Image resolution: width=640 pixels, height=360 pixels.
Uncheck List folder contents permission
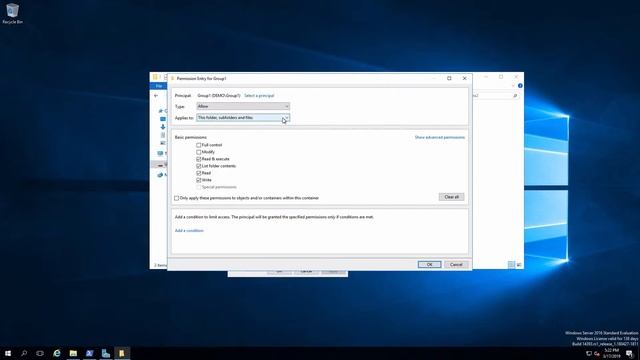tap(199, 166)
